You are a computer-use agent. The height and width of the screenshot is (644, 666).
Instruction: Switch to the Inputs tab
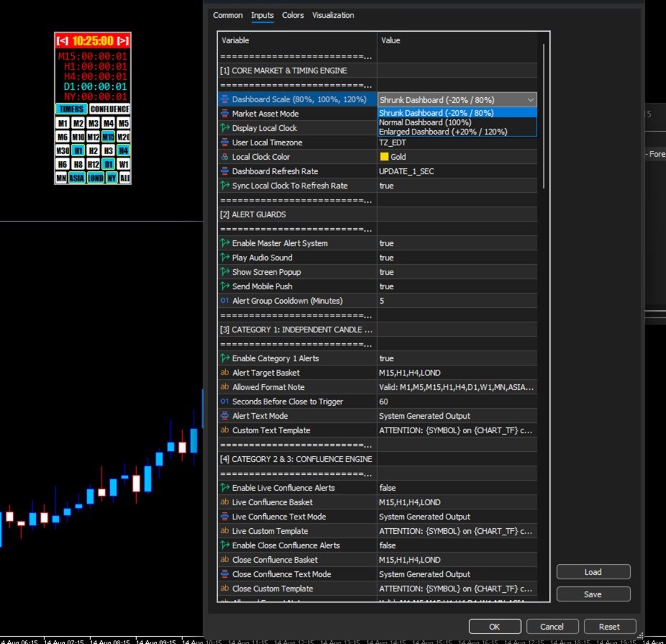[x=262, y=15]
